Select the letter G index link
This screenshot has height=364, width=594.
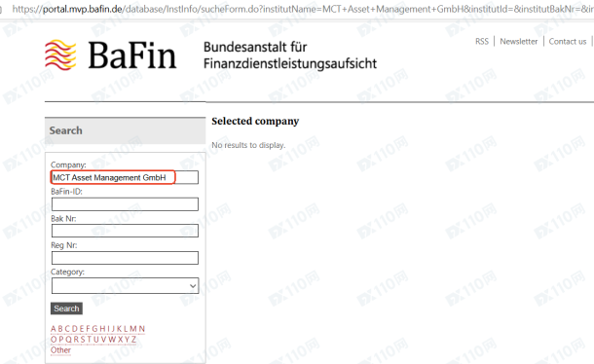(x=95, y=328)
